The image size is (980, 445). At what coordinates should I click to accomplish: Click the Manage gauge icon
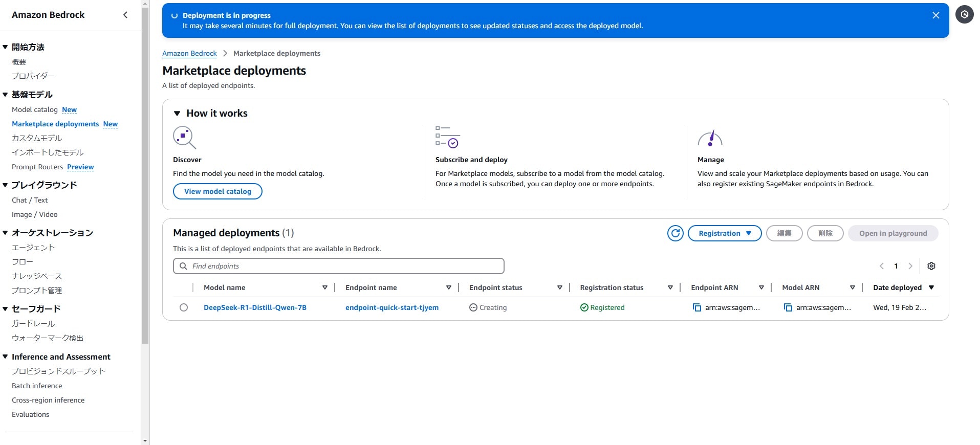(710, 138)
